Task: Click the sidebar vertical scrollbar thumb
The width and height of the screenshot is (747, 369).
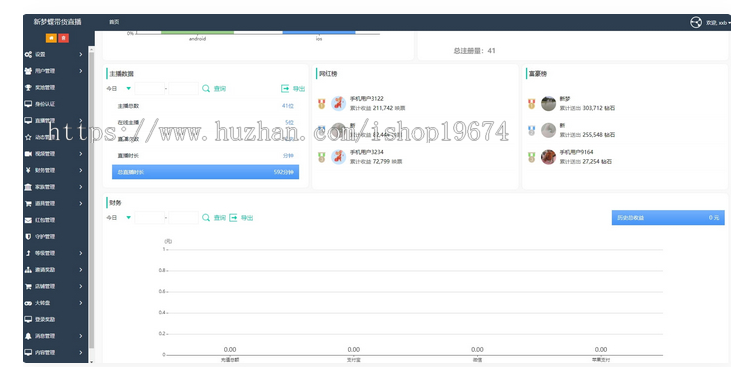Action: (91, 200)
